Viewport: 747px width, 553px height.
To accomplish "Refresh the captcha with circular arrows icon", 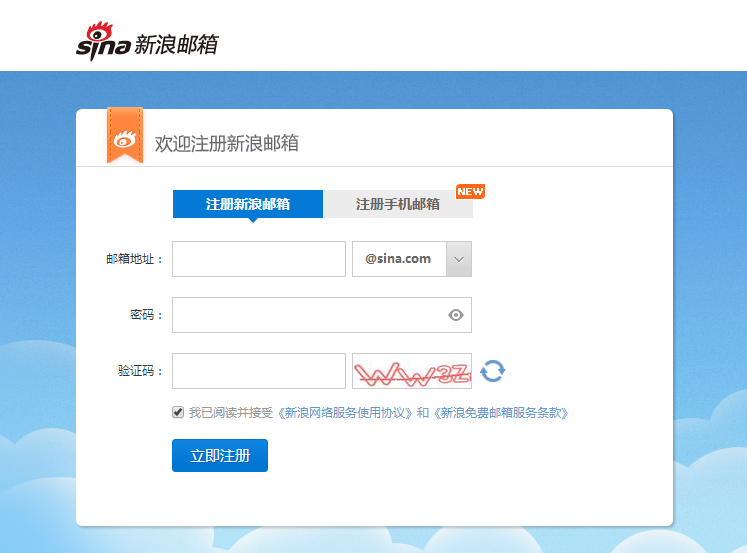I will [x=493, y=371].
